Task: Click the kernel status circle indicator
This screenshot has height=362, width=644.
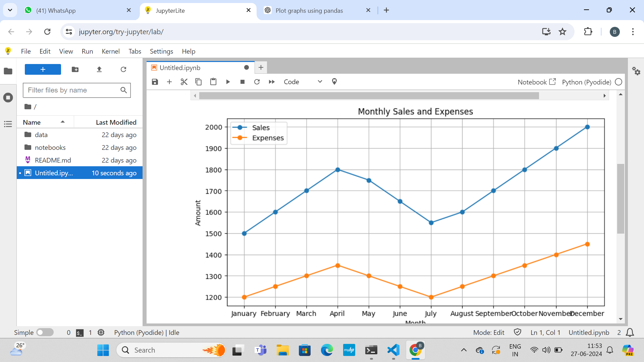Action: click(x=619, y=82)
